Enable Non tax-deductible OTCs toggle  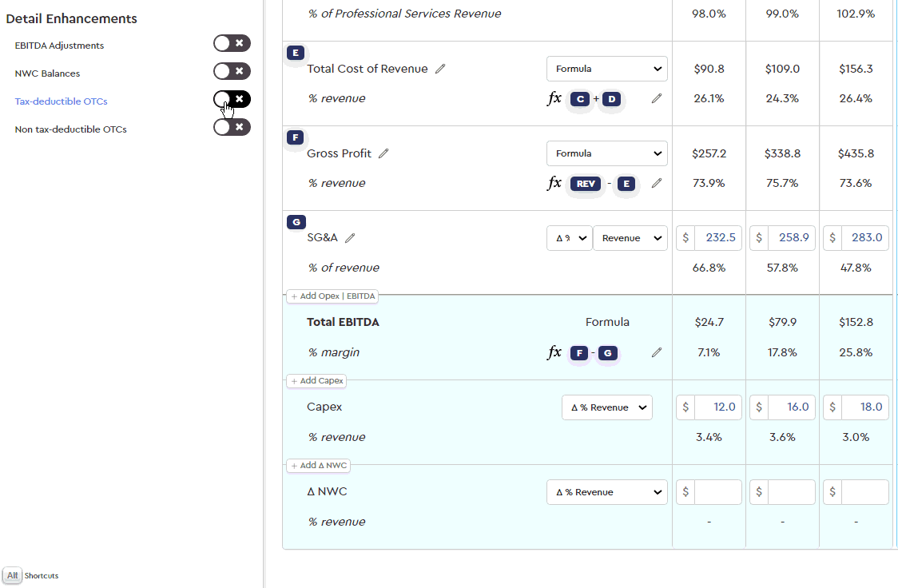(x=232, y=128)
